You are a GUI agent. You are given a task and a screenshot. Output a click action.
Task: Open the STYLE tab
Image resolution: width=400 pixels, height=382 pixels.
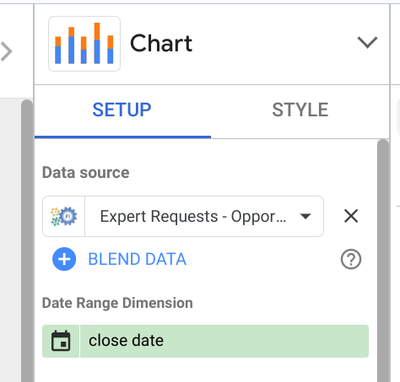coord(300,110)
